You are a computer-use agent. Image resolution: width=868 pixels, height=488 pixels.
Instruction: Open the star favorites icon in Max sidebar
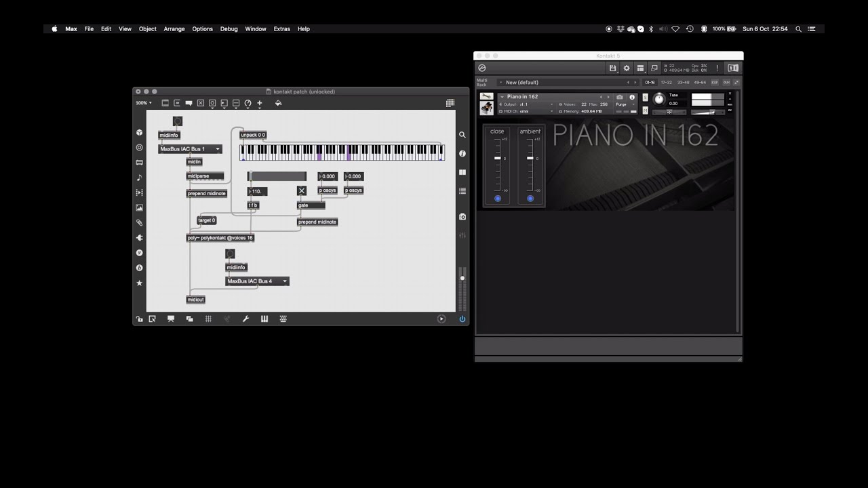click(139, 283)
